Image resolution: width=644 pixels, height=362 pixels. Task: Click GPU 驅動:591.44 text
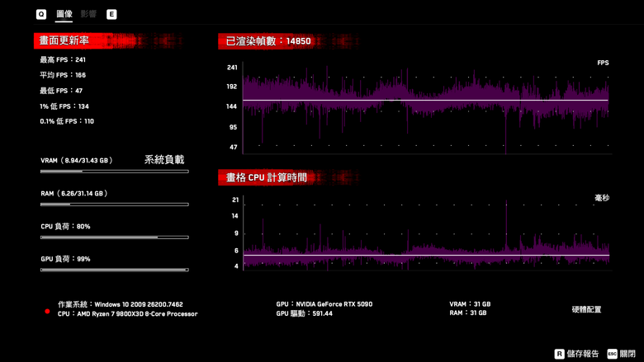point(305,313)
